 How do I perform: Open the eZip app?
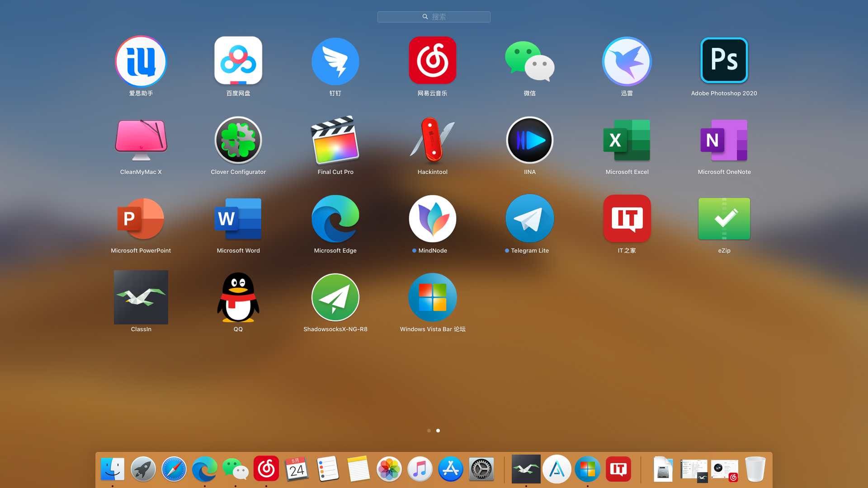724,218
